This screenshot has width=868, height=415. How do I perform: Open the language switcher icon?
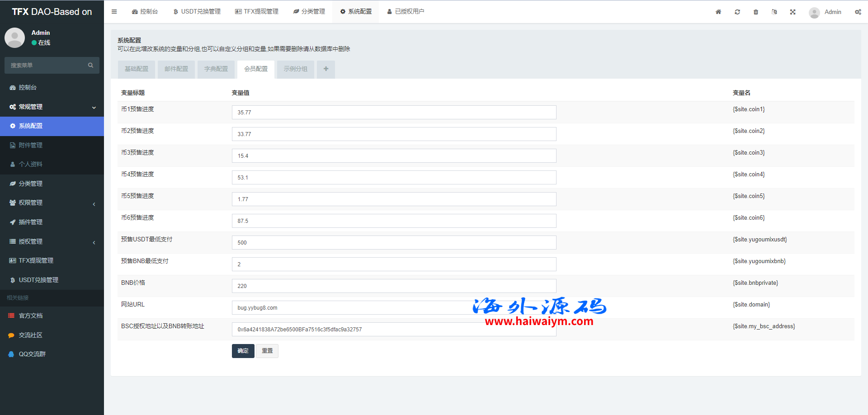[774, 12]
